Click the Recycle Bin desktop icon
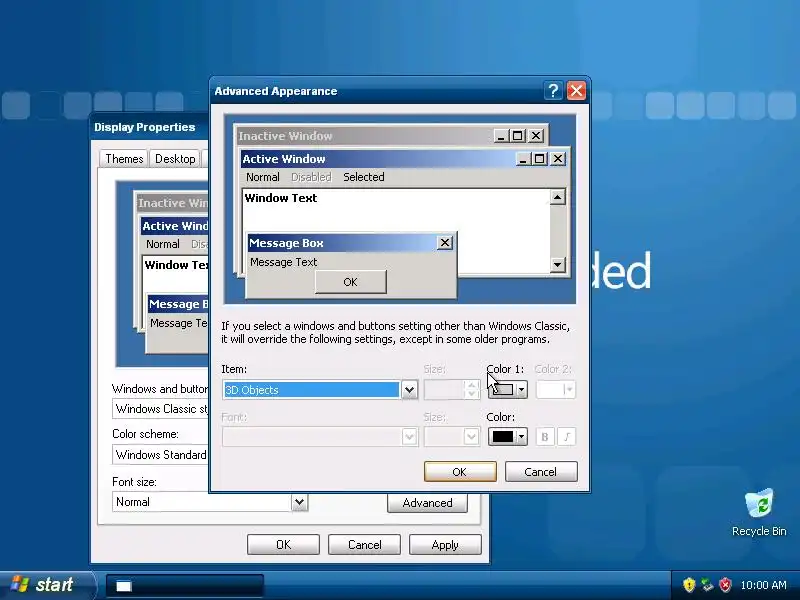This screenshot has width=800, height=600. click(x=759, y=512)
